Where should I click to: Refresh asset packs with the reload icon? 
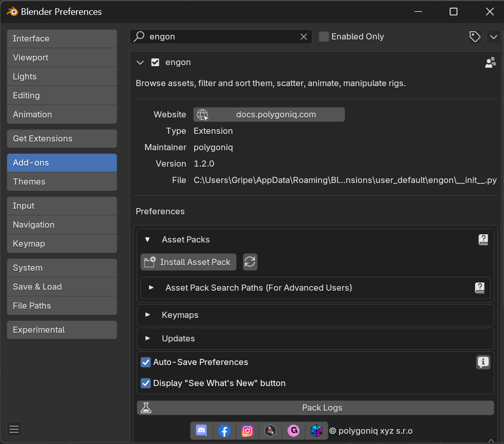(x=250, y=261)
